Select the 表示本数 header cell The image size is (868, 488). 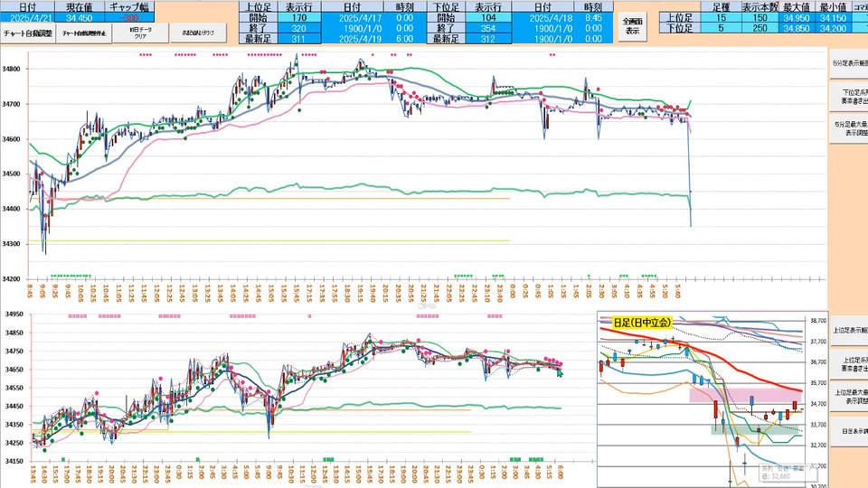tap(760, 7)
